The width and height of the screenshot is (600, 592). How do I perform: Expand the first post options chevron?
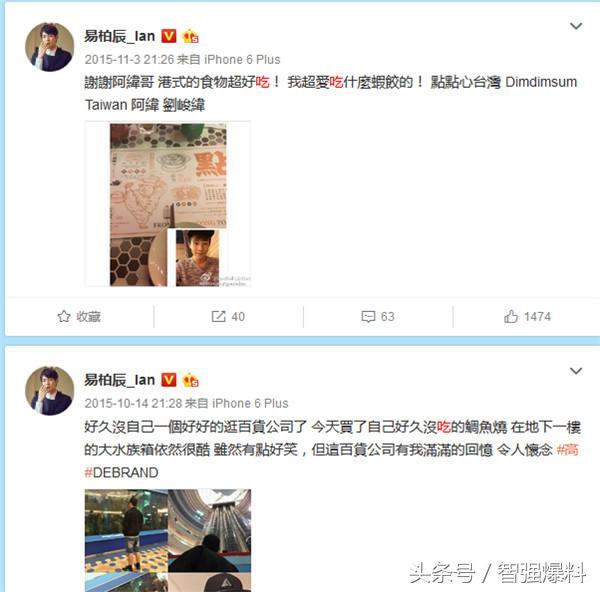pos(576,26)
